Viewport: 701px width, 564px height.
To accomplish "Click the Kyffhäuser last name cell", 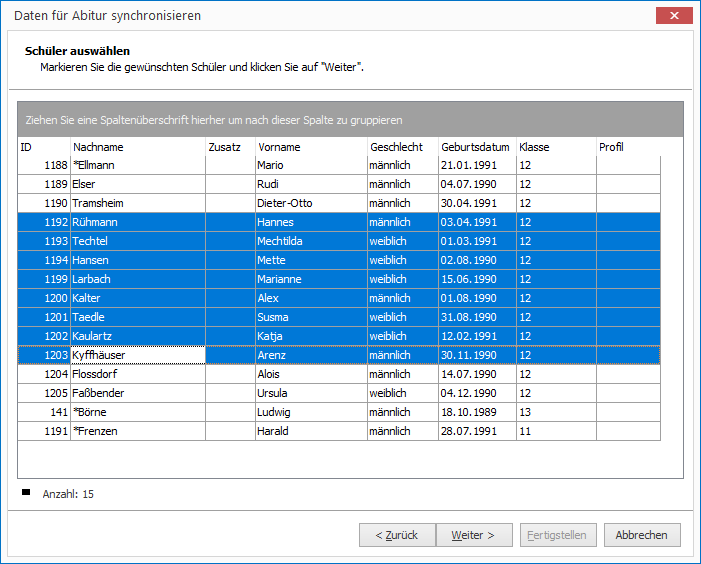I will pyautogui.click(x=138, y=355).
